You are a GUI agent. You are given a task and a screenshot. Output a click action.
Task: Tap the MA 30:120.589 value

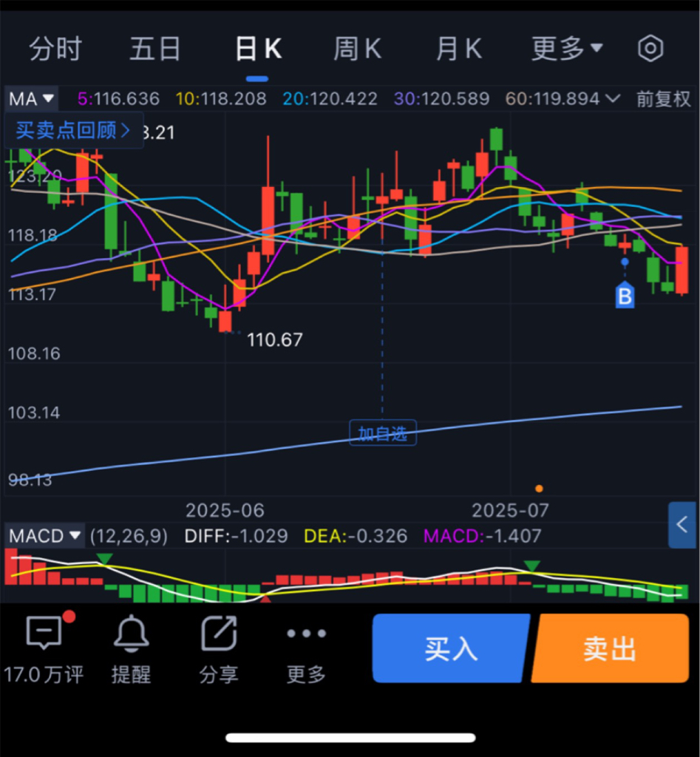point(442,99)
